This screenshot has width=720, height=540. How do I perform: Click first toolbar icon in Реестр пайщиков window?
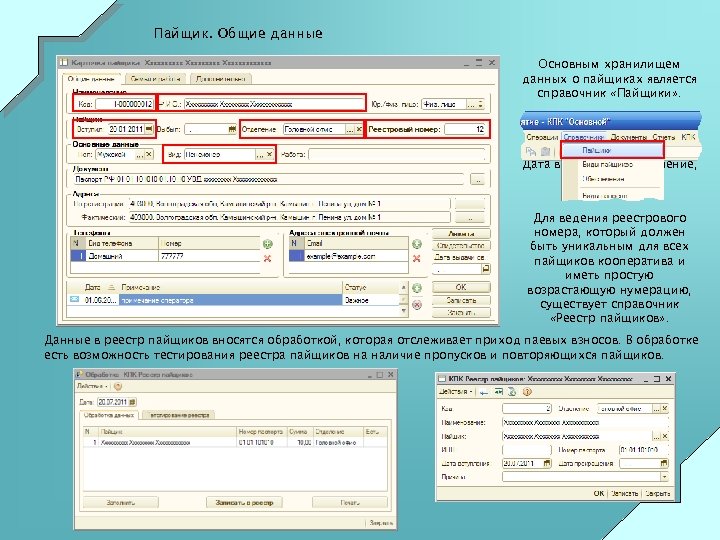coord(483,392)
